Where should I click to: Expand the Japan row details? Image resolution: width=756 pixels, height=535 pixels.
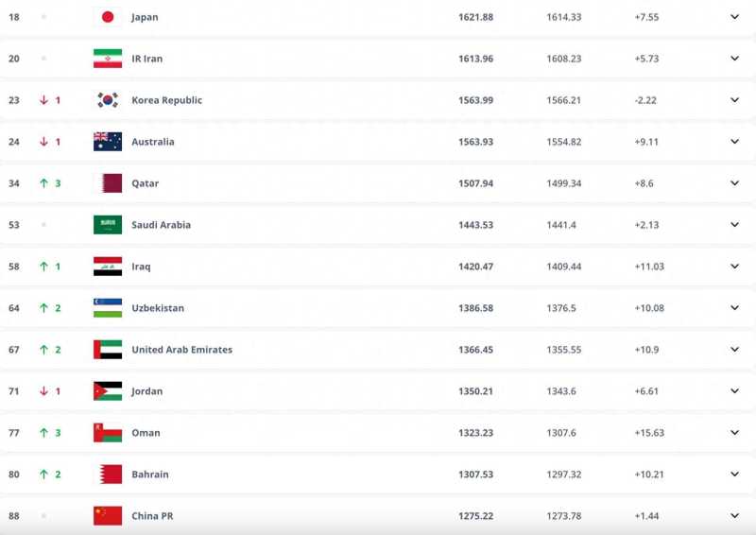734,17
